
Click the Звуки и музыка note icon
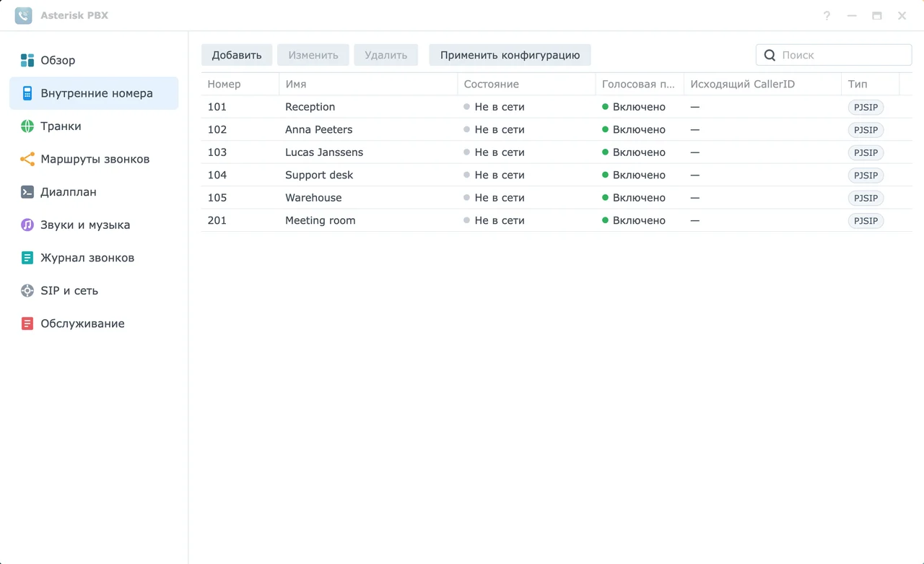click(27, 225)
